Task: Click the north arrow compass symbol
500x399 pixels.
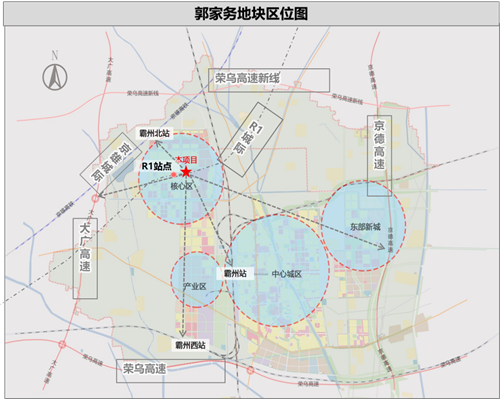Action: pyautogui.click(x=55, y=77)
